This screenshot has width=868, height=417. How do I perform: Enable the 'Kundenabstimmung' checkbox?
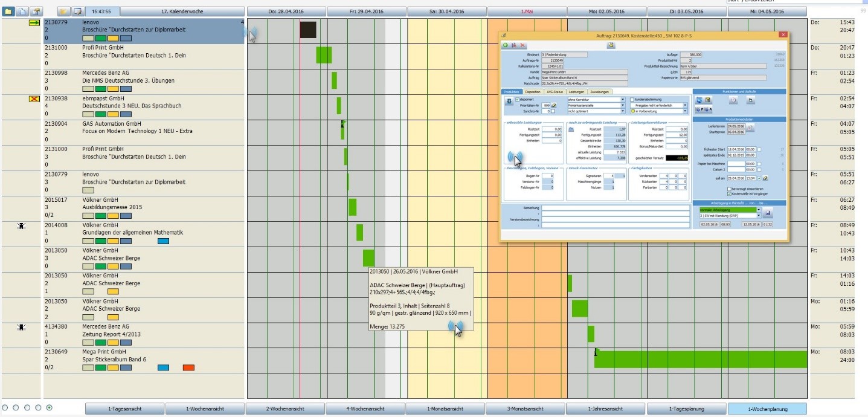(x=632, y=99)
